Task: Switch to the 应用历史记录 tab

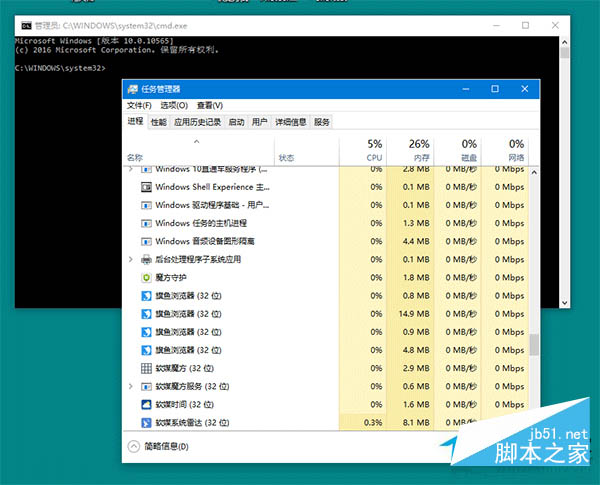Action: (197, 122)
